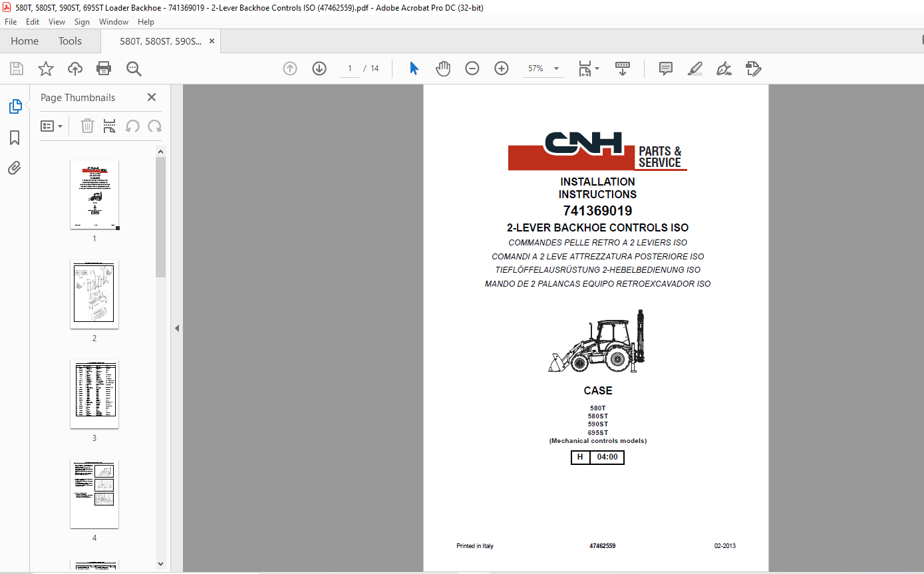Open the Page Thumbnails panel icon
924x574 pixels.
point(15,106)
